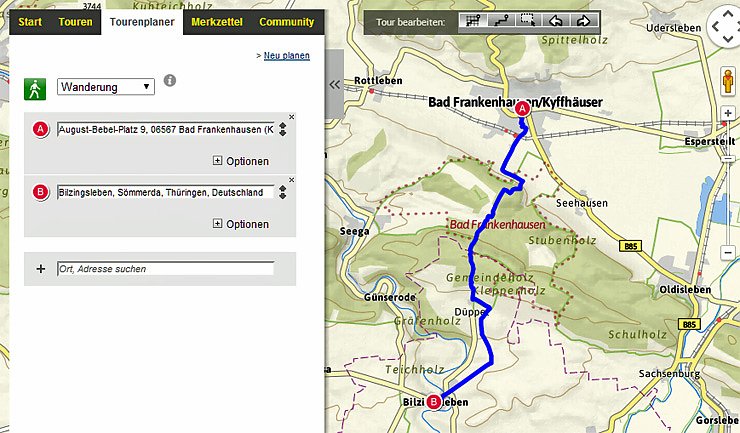This screenshot has width=740, height=433.
Task: Undo the last tour edit
Action: [x=556, y=21]
